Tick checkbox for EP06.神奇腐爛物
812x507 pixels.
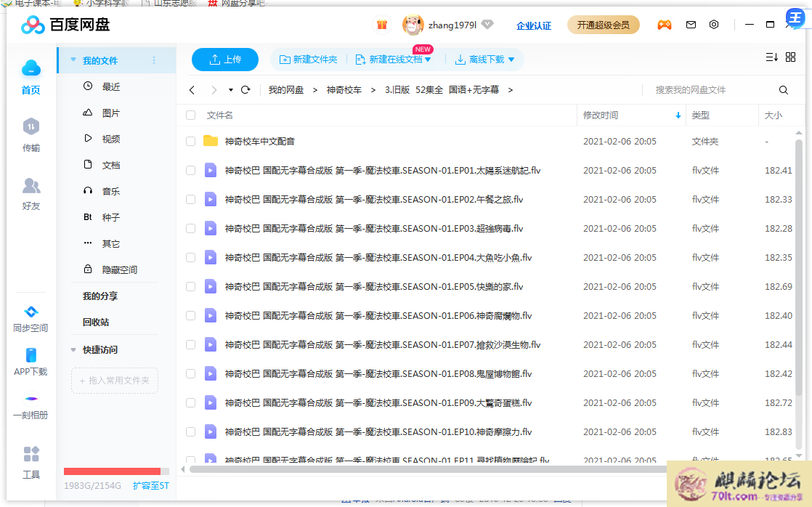pos(190,315)
